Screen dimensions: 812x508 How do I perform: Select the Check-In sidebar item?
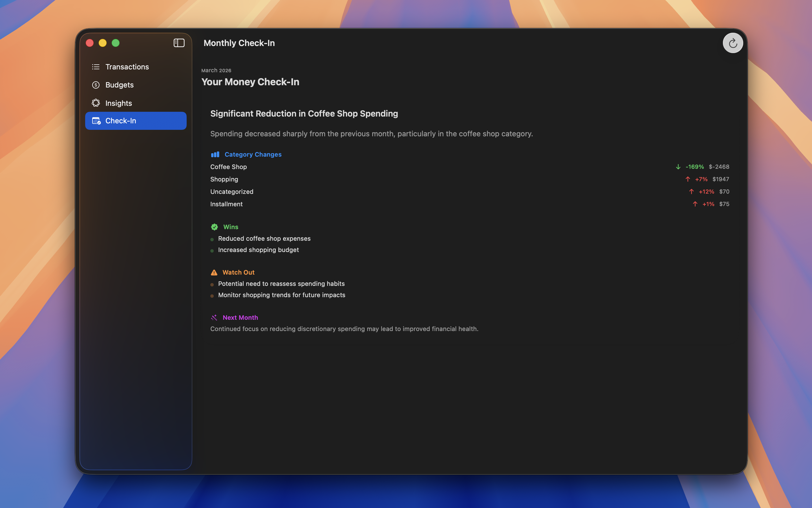136,121
